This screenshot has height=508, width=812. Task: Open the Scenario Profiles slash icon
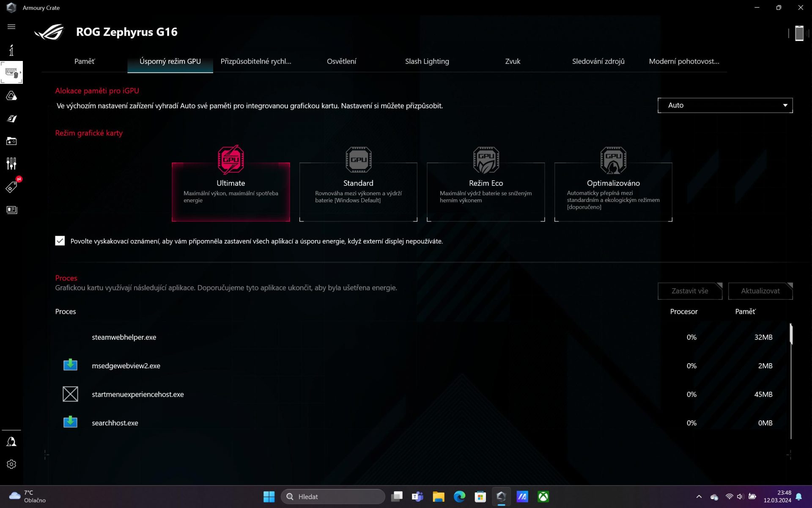click(x=11, y=119)
